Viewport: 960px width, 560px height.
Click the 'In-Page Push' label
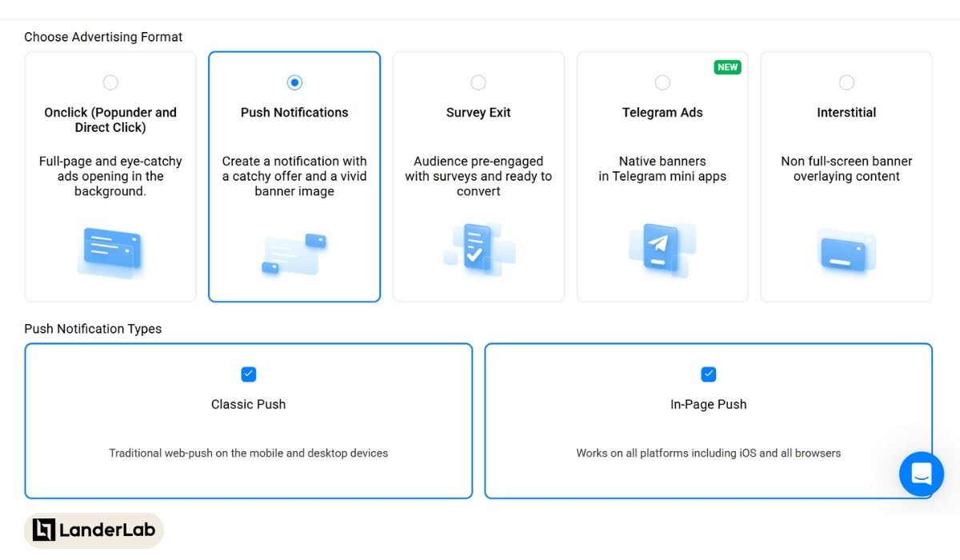[x=709, y=404]
